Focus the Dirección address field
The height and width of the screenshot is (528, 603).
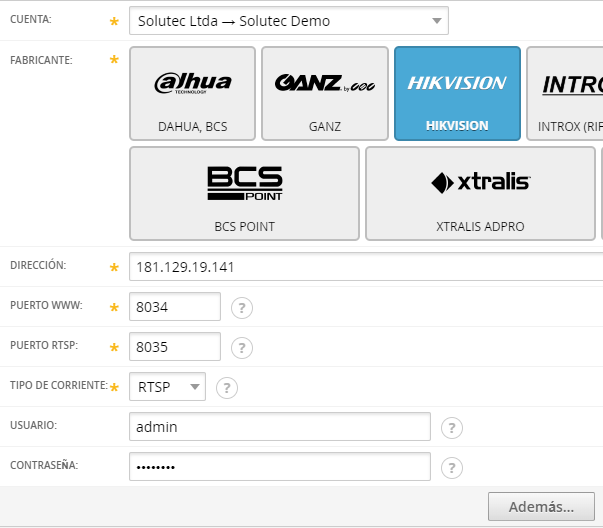366,266
